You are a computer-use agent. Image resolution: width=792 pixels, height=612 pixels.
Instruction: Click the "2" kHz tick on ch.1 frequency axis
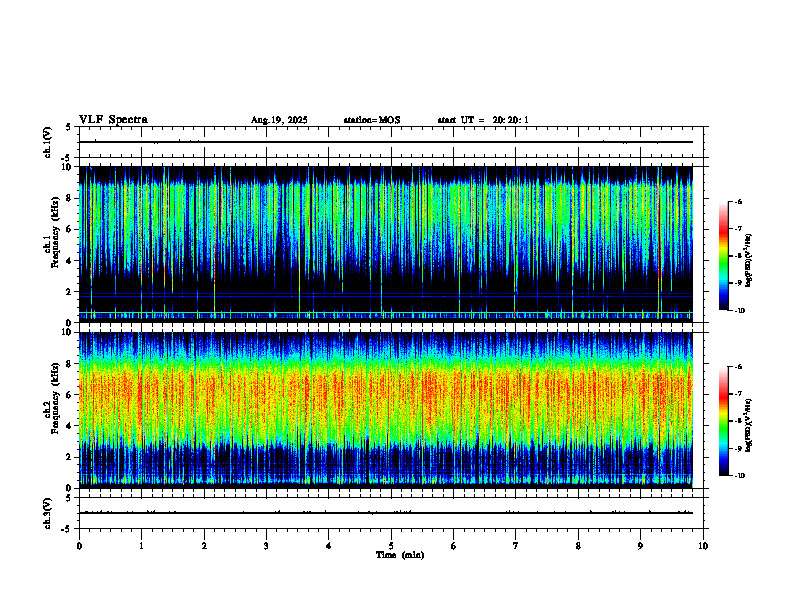coord(70,292)
